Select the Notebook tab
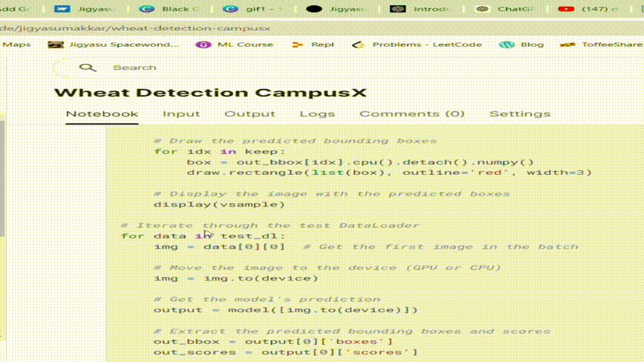The height and width of the screenshot is (362, 644). click(x=102, y=114)
